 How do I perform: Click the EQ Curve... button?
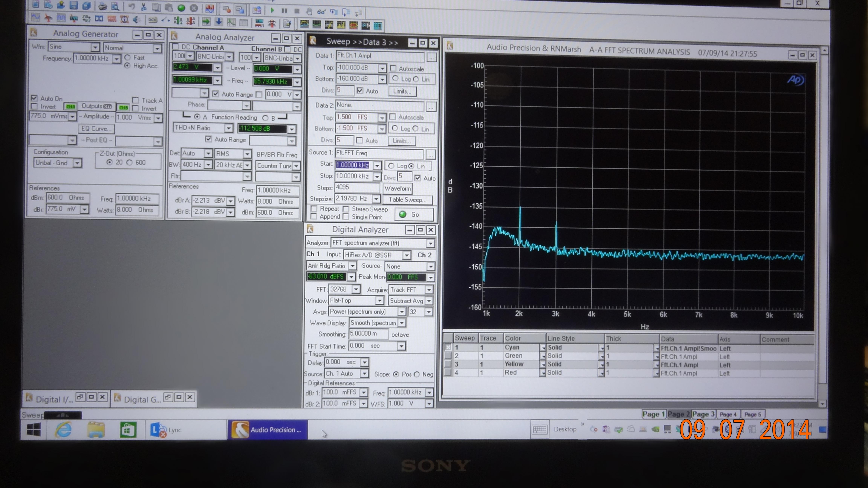click(96, 128)
